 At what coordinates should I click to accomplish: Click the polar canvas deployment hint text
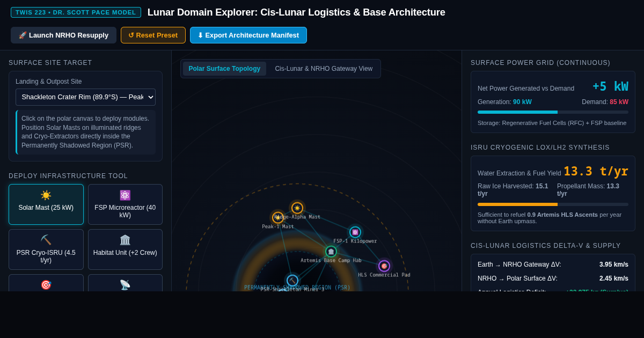(86, 132)
